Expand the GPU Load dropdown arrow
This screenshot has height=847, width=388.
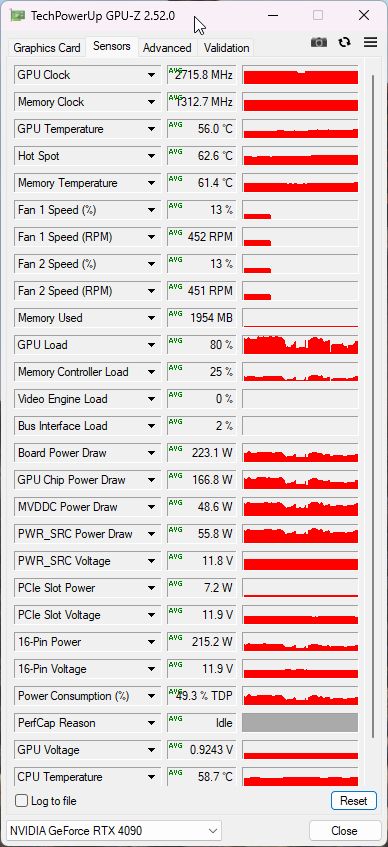(x=151, y=345)
